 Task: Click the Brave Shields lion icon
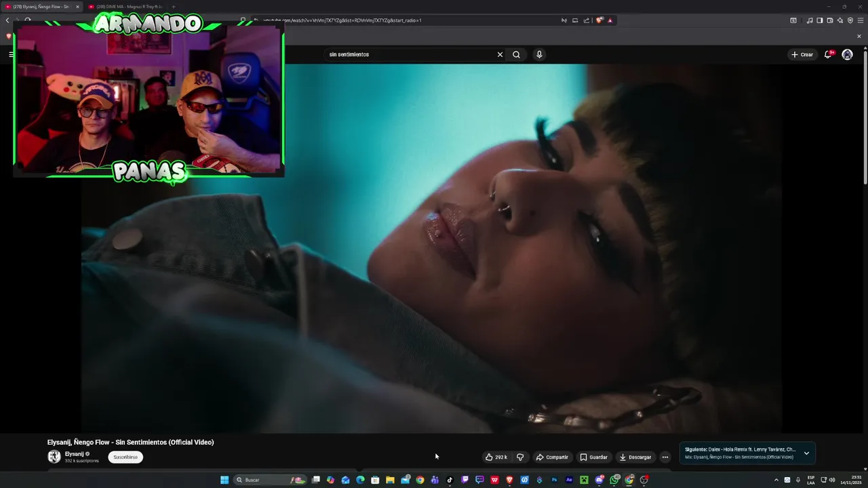coord(599,20)
